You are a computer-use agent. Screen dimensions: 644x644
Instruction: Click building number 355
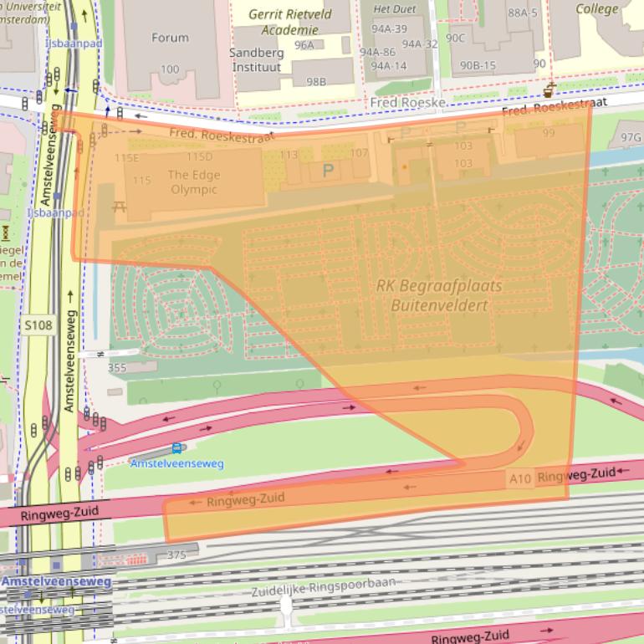click(117, 367)
